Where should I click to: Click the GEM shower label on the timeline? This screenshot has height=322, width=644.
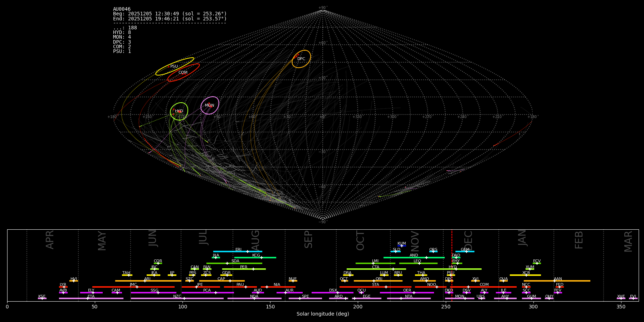[x=465, y=250]
